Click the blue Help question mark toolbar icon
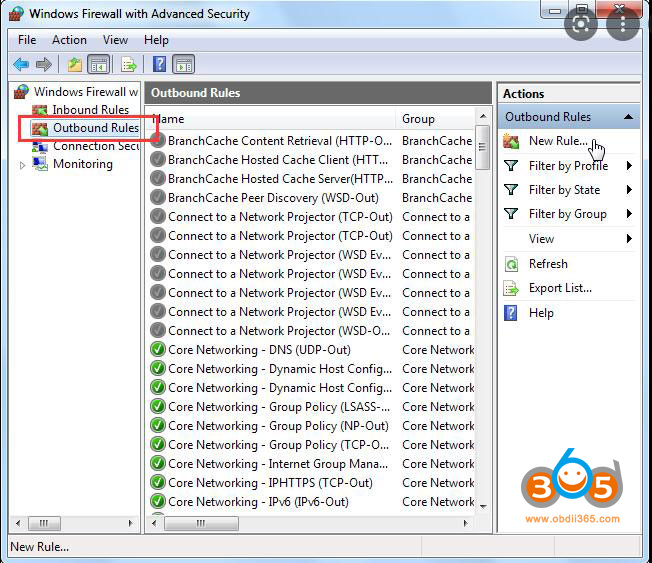The height and width of the screenshot is (563, 652). coord(159,65)
